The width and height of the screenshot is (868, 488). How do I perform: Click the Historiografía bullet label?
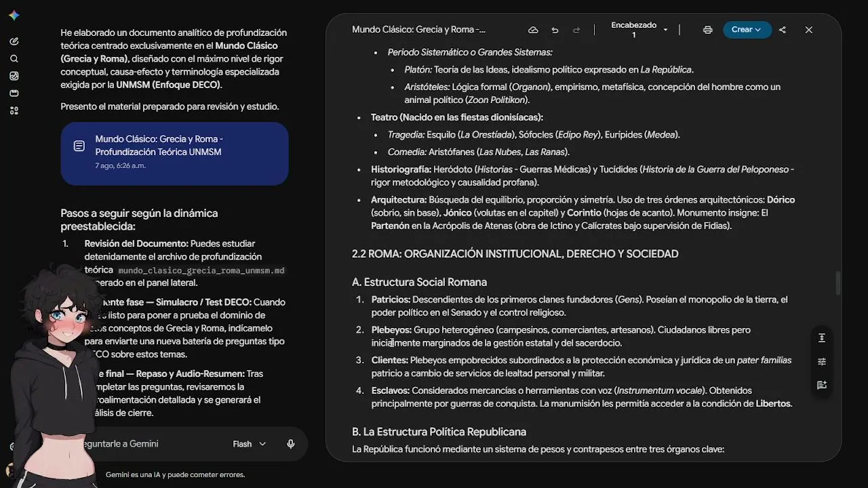401,169
